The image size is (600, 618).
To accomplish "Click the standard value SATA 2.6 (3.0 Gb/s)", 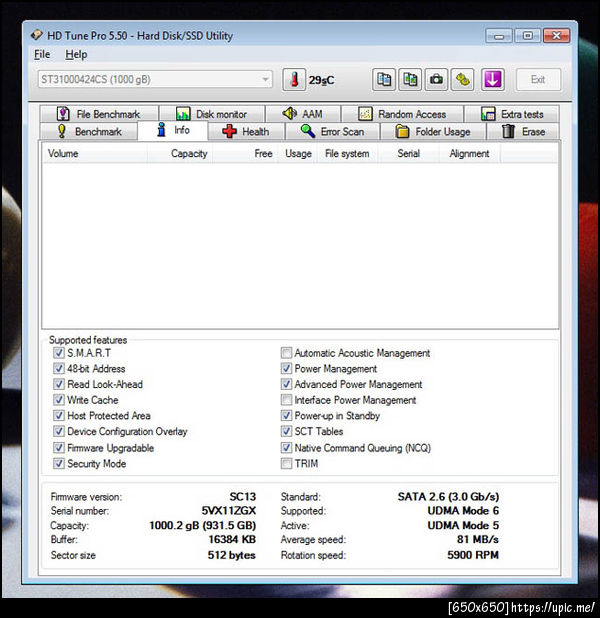I will pyautogui.click(x=448, y=497).
